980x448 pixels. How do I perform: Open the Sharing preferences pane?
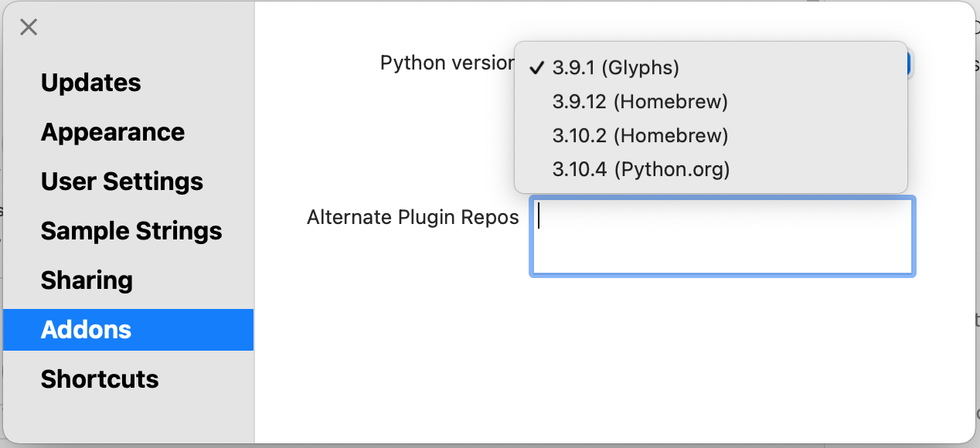click(87, 280)
